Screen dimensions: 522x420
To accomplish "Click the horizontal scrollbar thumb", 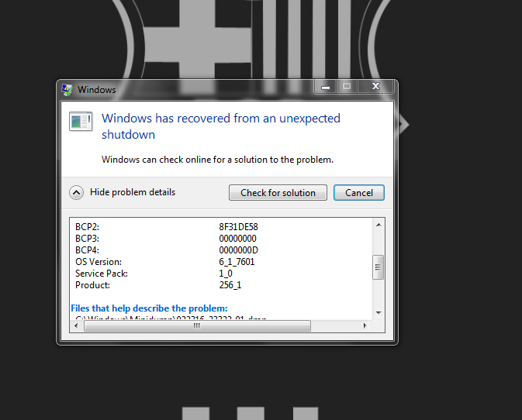I will 197,325.
